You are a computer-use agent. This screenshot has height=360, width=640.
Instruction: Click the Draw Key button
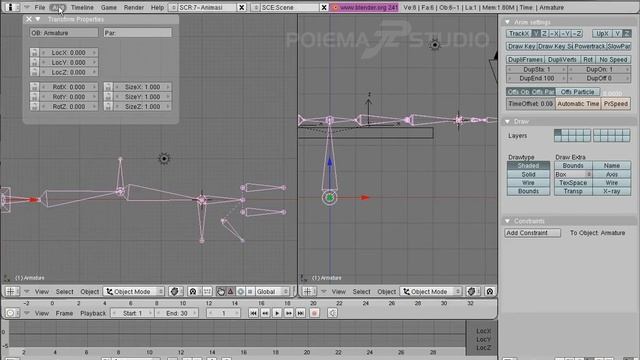pyautogui.click(x=521, y=47)
